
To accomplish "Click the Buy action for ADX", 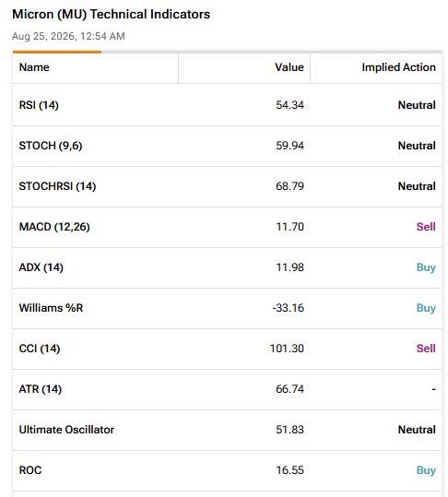I will pyautogui.click(x=426, y=267).
